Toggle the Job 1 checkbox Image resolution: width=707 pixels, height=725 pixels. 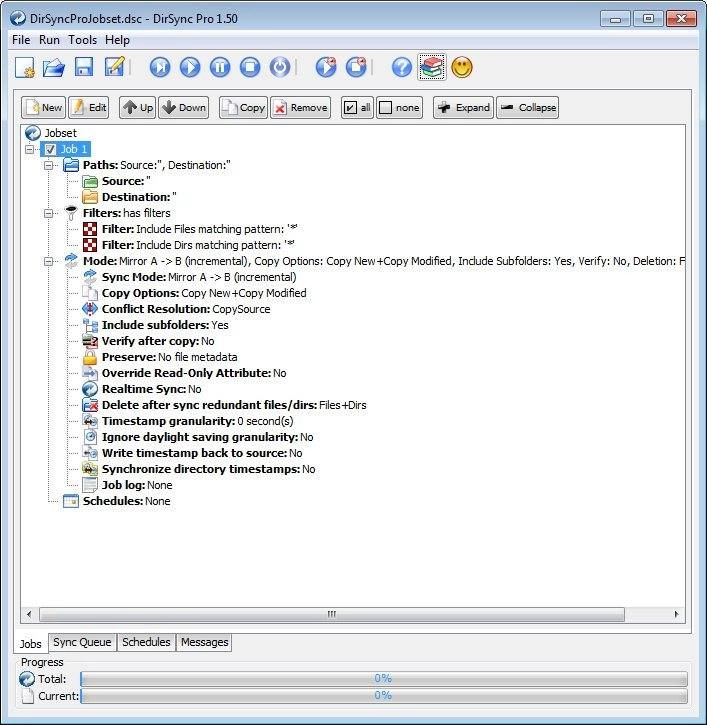coord(50,149)
